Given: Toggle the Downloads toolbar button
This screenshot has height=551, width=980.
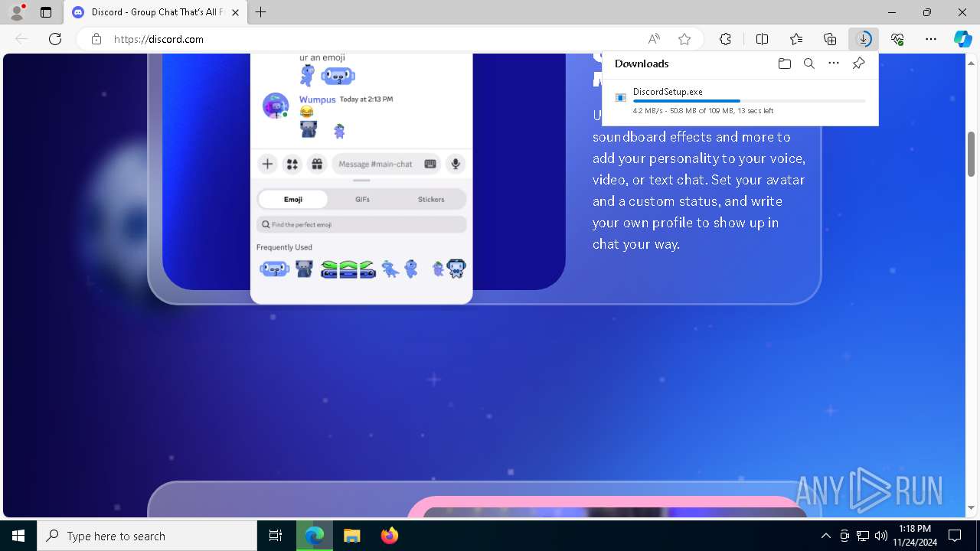Looking at the screenshot, I should click(864, 39).
